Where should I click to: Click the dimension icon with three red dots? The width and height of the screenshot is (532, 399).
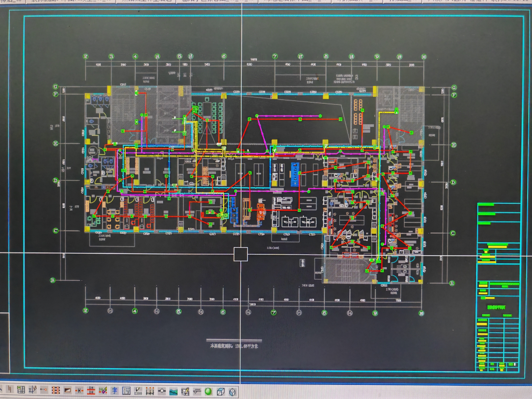coord(150,391)
